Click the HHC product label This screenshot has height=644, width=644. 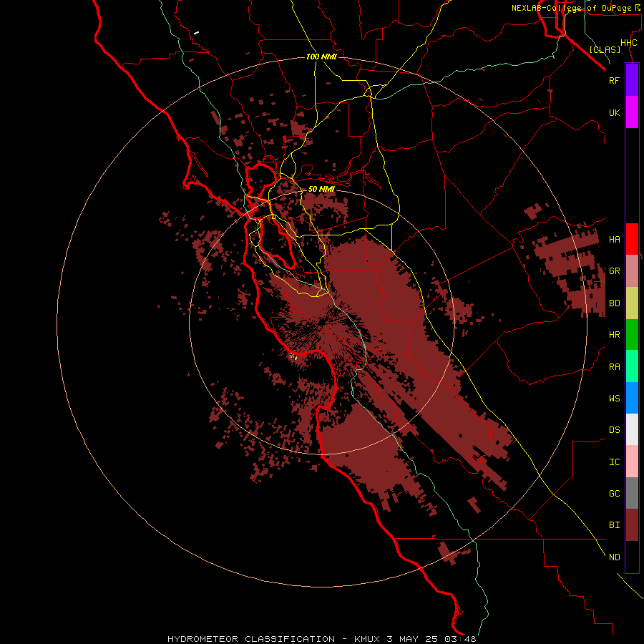pos(629,43)
